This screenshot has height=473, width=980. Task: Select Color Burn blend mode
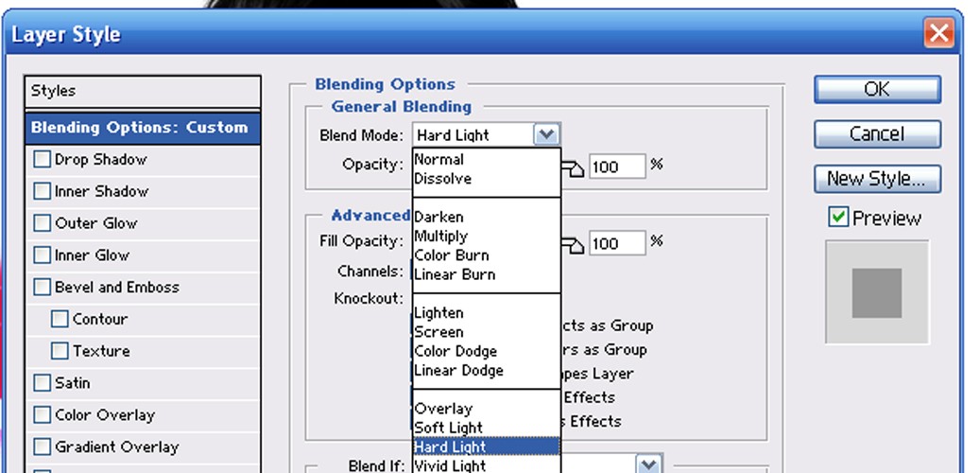point(486,255)
